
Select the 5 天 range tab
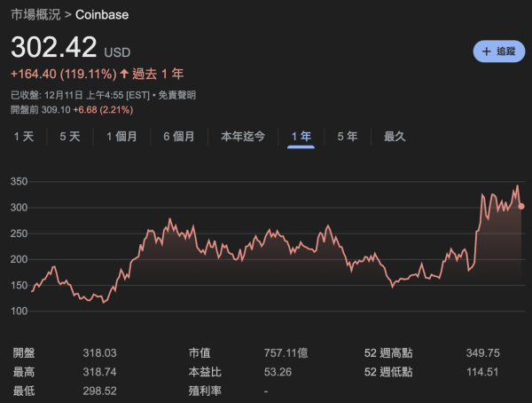tap(70, 137)
